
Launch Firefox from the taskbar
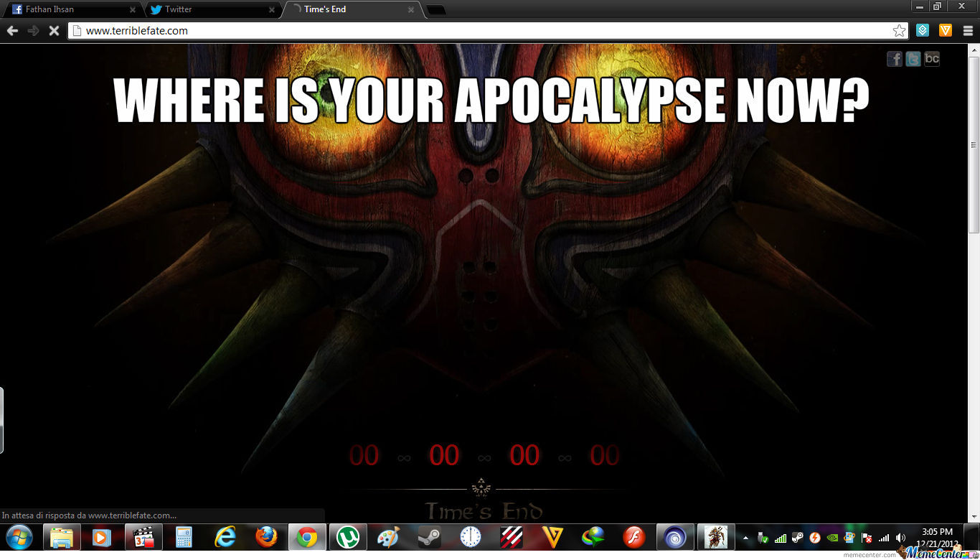pos(266,537)
